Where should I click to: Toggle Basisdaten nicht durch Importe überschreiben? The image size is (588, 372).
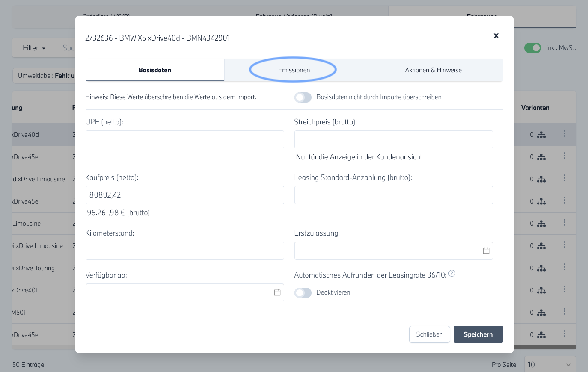point(303,97)
